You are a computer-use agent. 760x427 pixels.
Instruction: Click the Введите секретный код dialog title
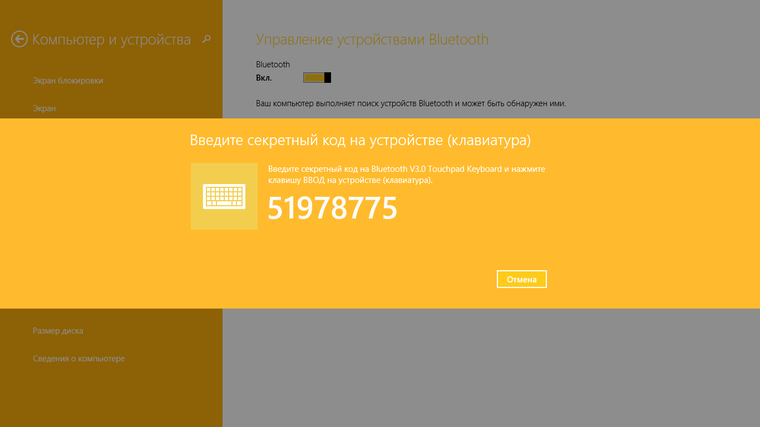360,140
